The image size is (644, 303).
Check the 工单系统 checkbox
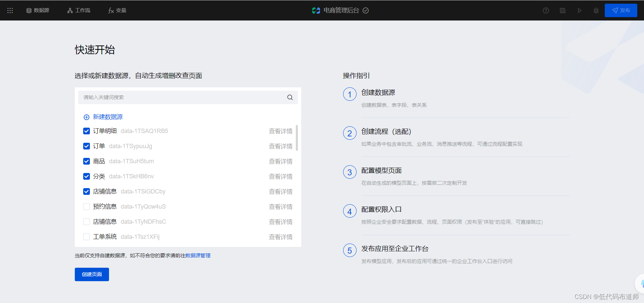click(87, 237)
